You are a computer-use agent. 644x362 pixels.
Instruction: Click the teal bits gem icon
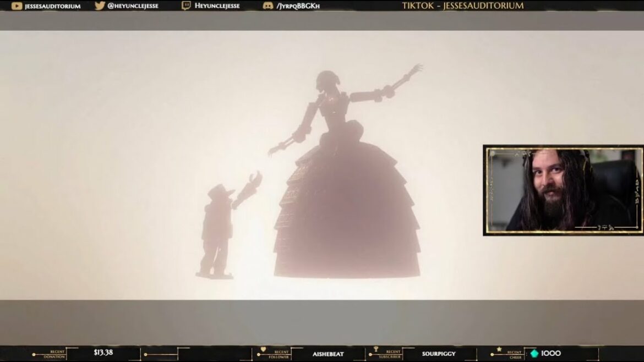pos(534,353)
